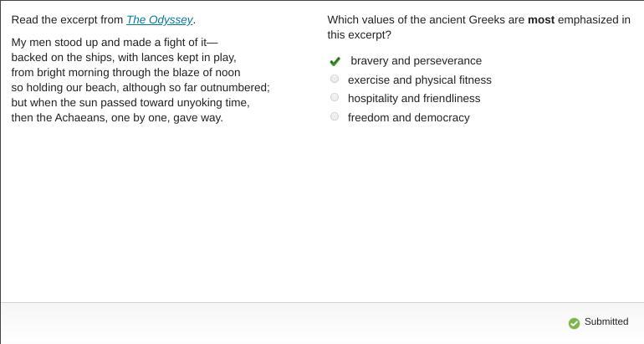Select the hospitality and friendliness radio circle
This screenshot has width=644, height=344.
coord(335,97)
